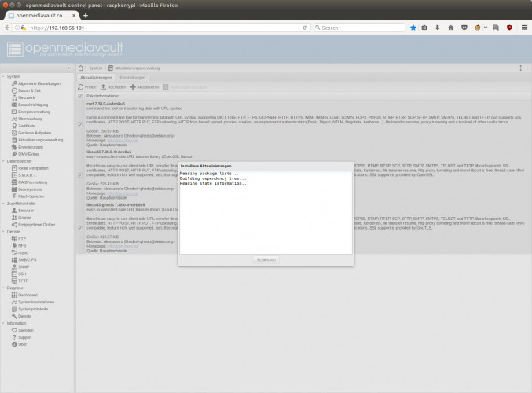This screenshot has height=393, width=532.
Task: Open Freigegebene Ordner
Action: pos(33,225)
